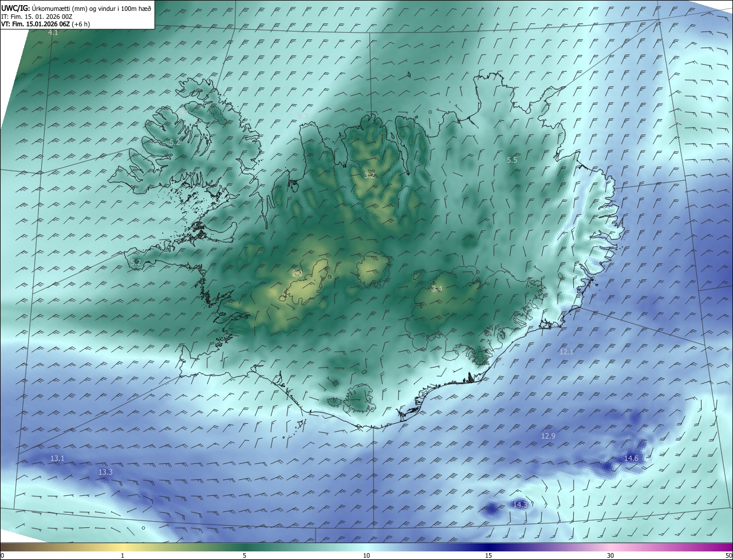Click the 'IT: Fim. 15. 01. 2026 00Z' line
This screenshot has width=733, height=560.
pyautogui.click(x=37, y=17)
